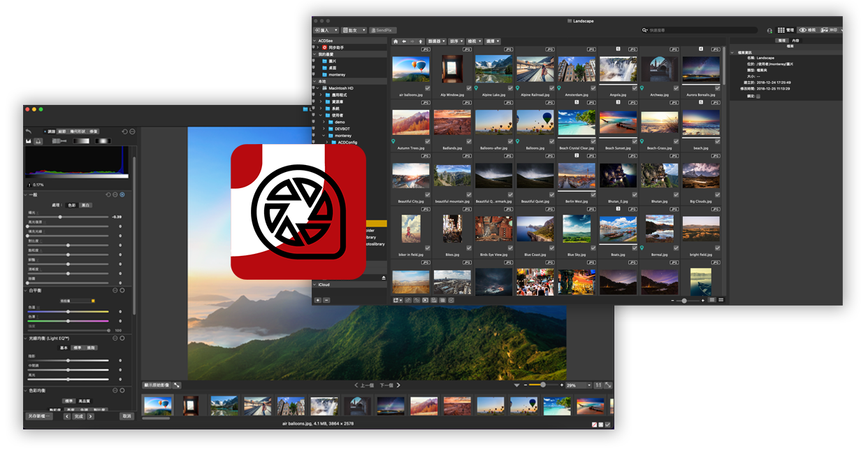Toggle checkbox on Amsterdam.jpg

tap(593, 88)
